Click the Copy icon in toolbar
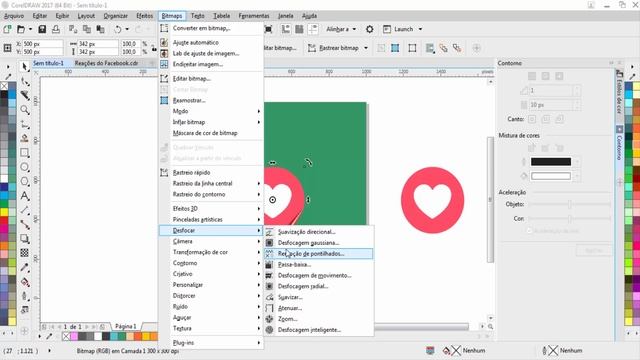This screenshot has height=360, width=640. 87,29
